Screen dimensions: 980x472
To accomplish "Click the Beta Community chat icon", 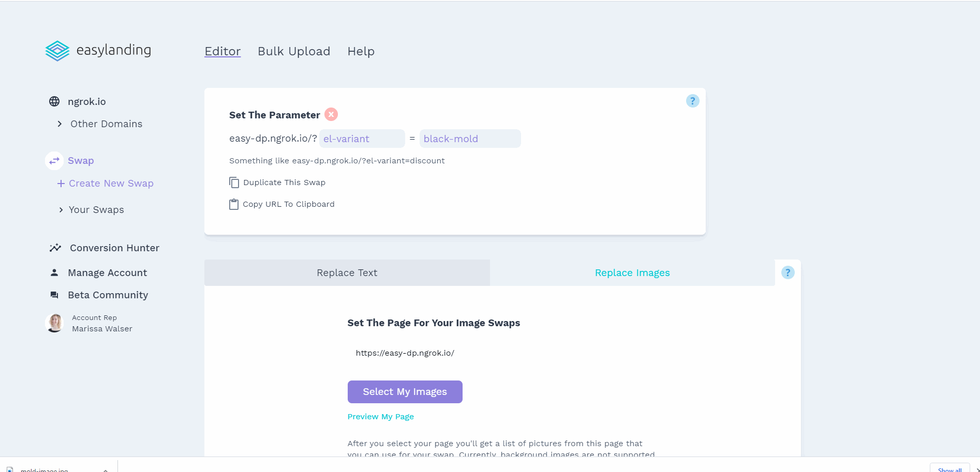I will click(54, 295).
